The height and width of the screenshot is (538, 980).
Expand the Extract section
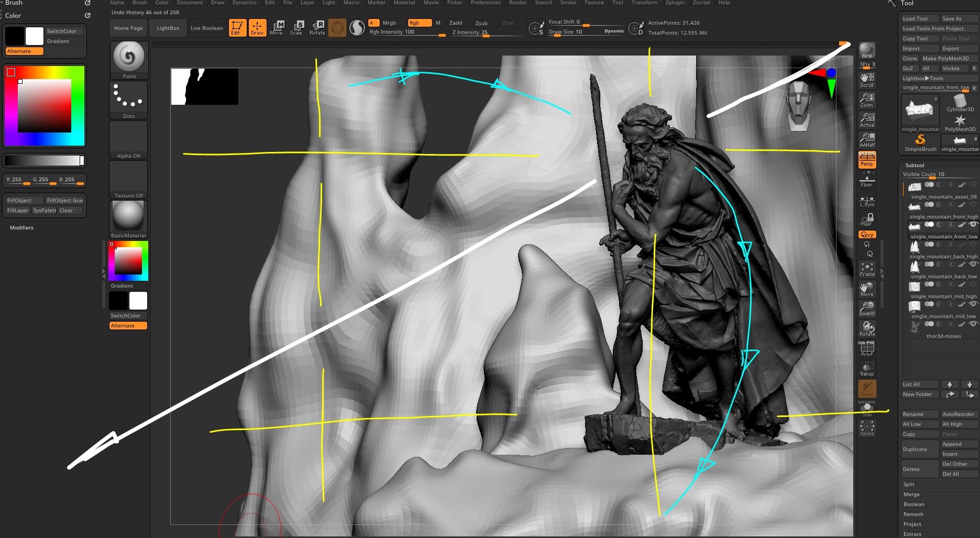pyautogui.click(x=912, y=534)
